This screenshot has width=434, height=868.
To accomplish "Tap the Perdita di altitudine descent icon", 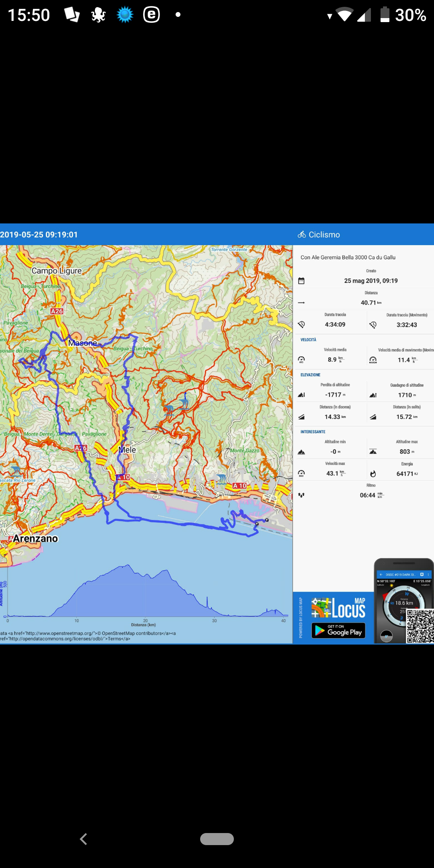I will 301,395.
